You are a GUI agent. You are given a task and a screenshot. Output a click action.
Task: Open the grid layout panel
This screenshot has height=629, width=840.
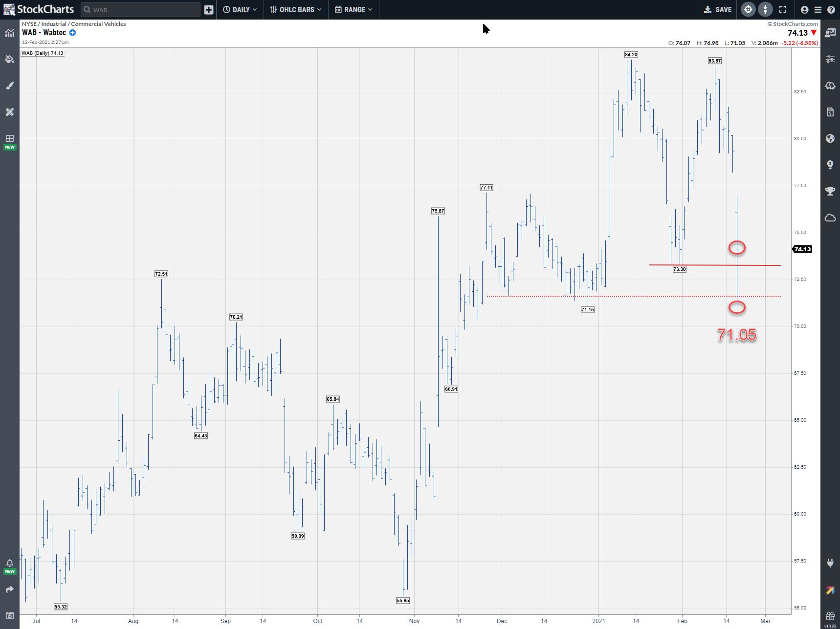click(9, 138)
